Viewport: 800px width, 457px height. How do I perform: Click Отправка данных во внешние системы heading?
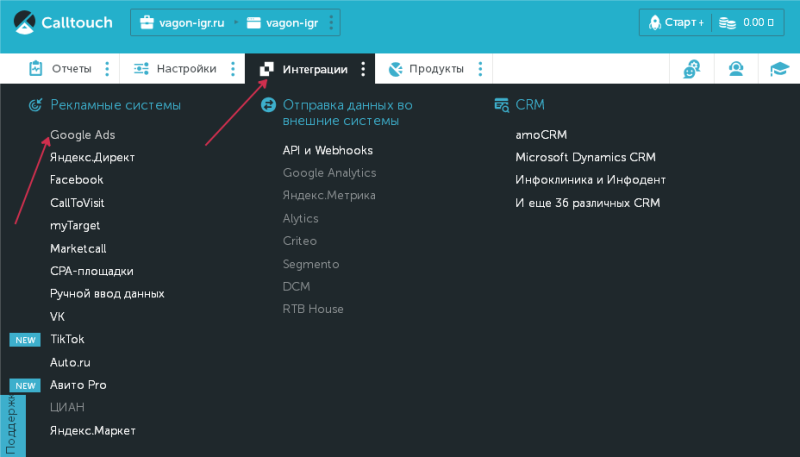click(x=347, y=113)
